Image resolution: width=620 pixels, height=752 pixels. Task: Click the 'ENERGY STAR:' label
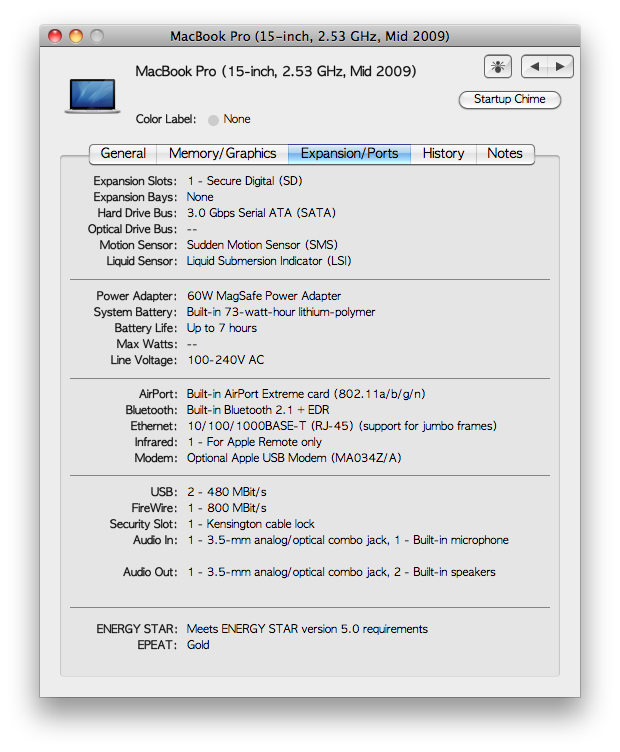[137, 629]
